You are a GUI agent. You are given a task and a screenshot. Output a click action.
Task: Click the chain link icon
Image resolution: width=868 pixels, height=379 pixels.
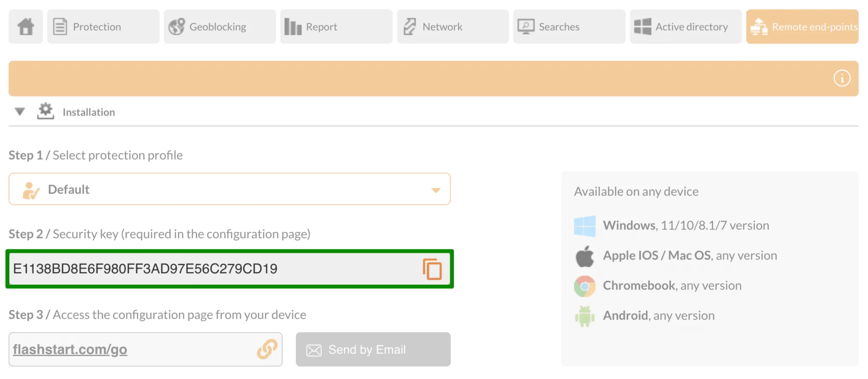click(x=267, y=349)
